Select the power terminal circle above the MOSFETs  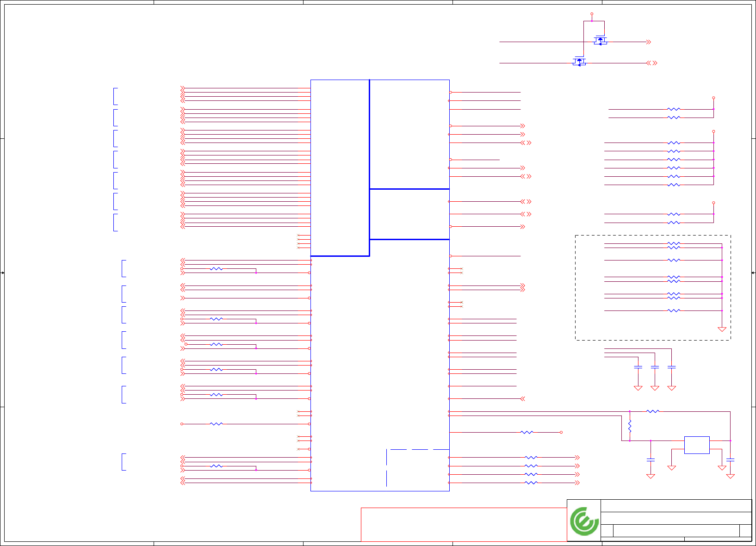pyautogui.click(x=592, y=14)
